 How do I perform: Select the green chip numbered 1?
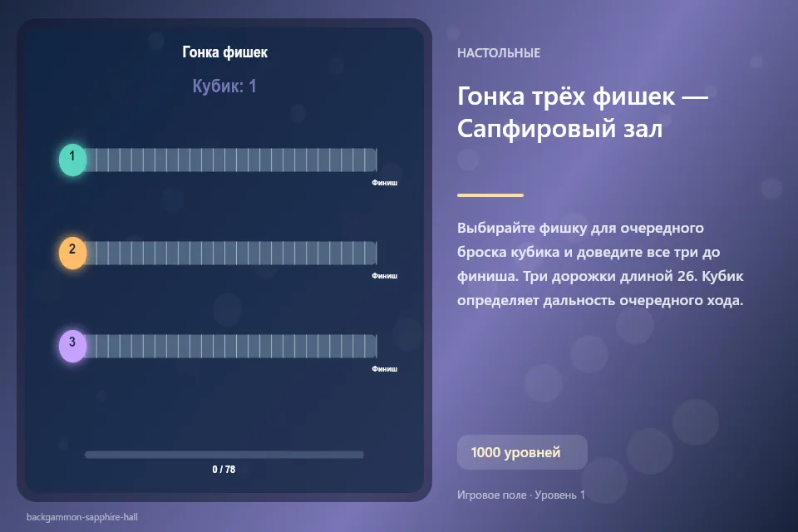point(73,160)
